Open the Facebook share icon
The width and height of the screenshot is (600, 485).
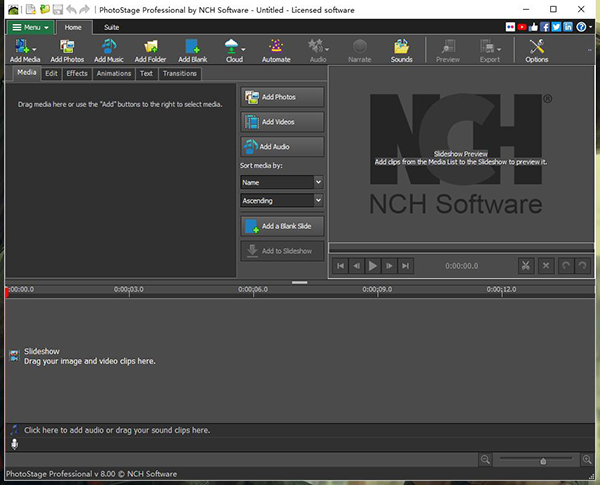click(x=545, y=27)
